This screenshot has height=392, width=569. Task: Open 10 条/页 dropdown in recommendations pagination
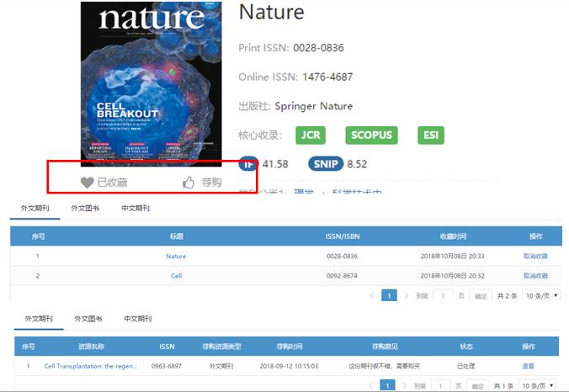click(x=537, y=385)
